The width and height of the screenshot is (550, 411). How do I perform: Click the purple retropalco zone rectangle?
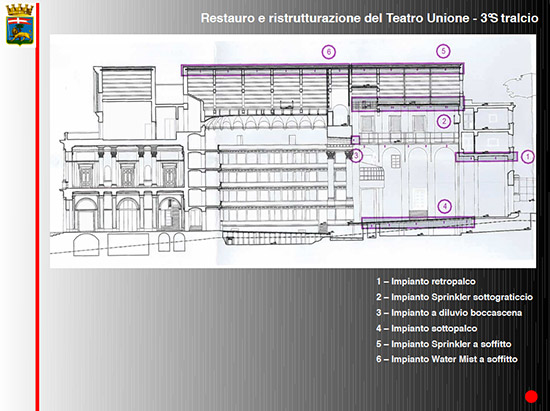click(487, 157)
